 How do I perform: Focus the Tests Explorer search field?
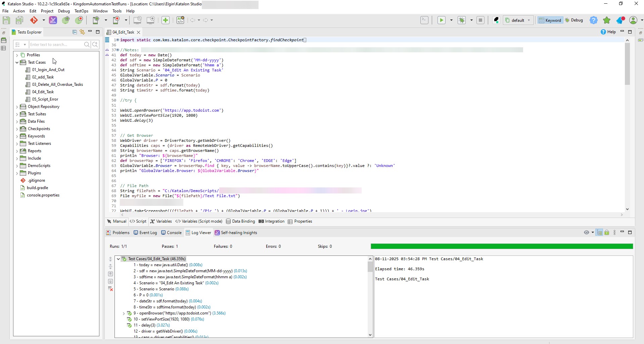point(55,45)
